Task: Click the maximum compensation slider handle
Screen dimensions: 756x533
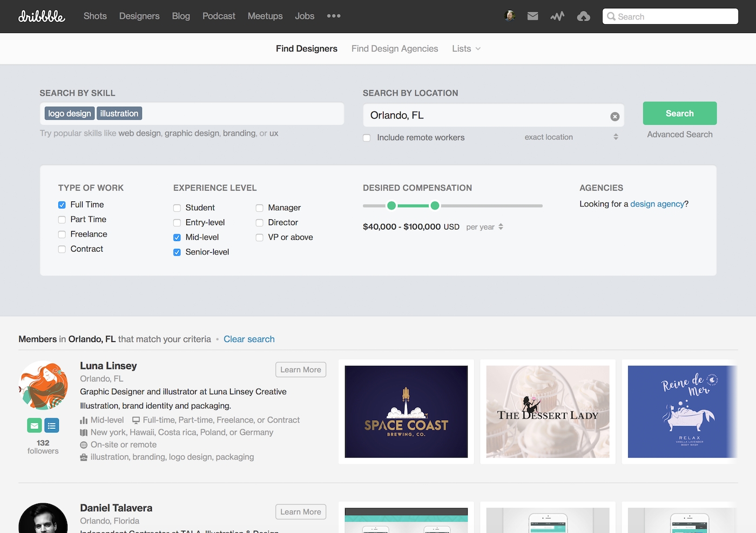Action: click(x=435, y=206)
